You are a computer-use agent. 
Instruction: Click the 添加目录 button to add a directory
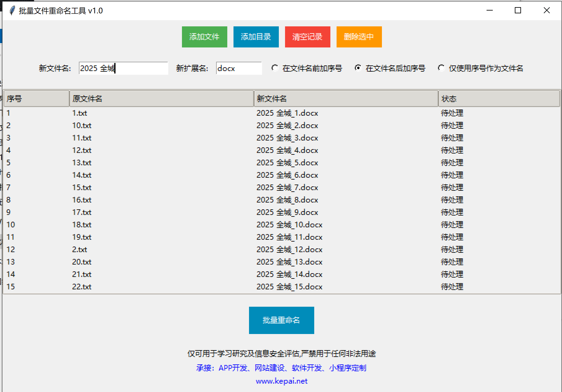coord(256,37)
